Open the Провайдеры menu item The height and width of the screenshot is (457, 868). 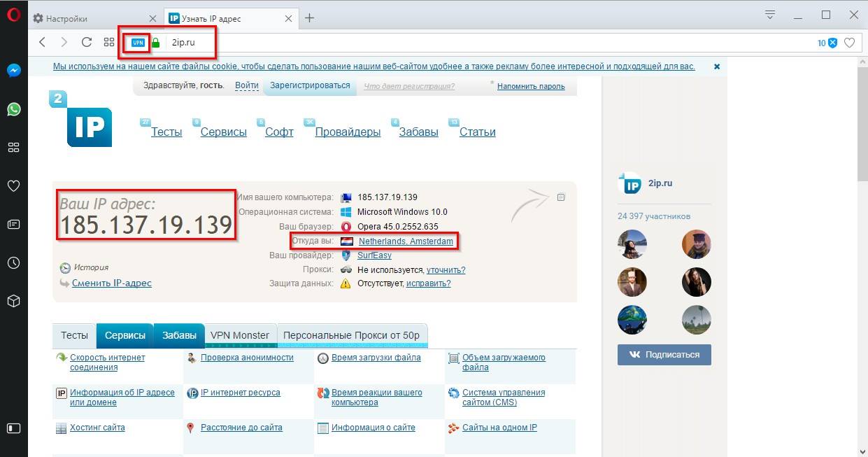click(348, 132)
